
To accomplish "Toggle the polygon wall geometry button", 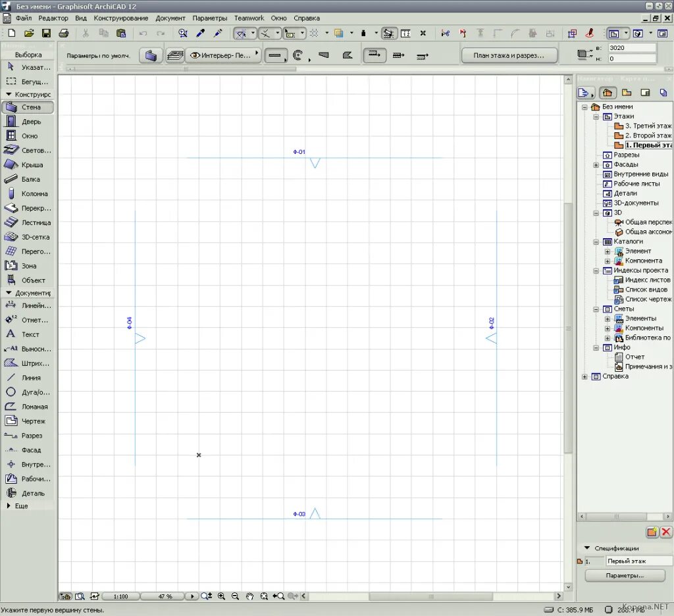I will click(348, 55).
